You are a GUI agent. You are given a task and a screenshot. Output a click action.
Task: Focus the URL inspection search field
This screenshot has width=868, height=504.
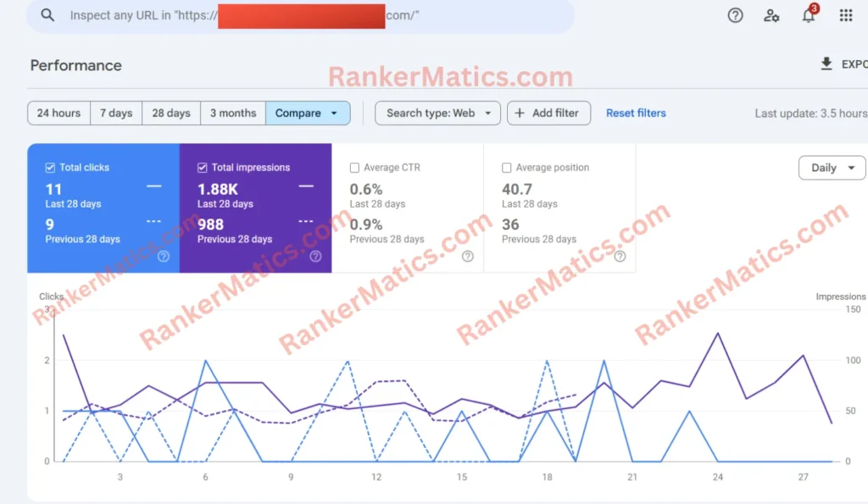(301, 15)
